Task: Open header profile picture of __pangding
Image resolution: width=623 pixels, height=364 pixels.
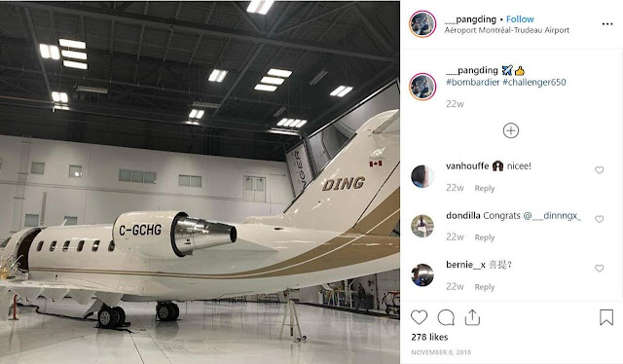Action: pyautogui.click(x=422, y=24)
